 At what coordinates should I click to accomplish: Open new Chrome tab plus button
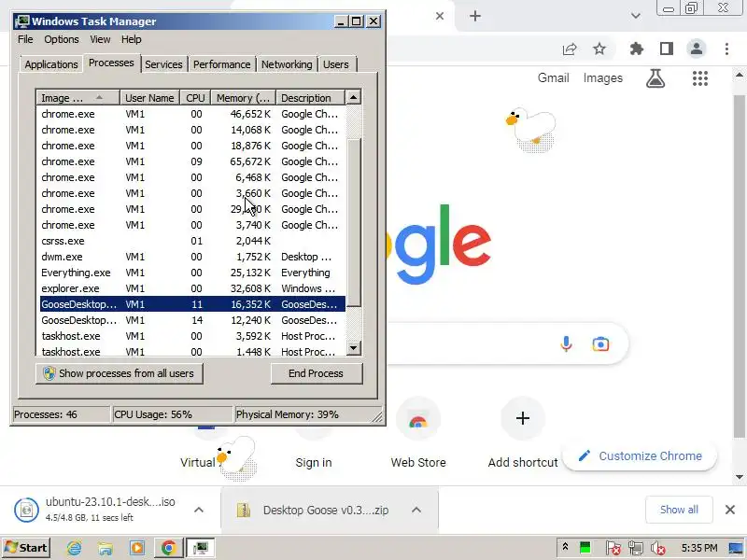(x=475, y=16)
